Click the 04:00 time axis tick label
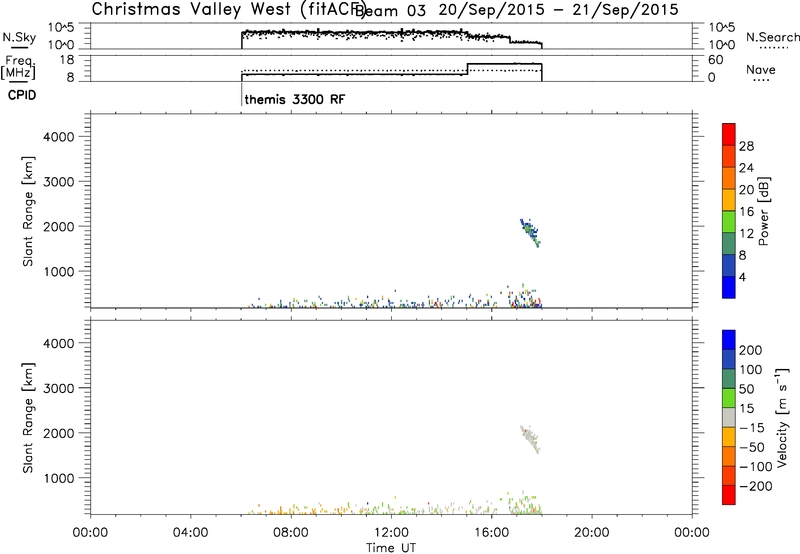The height and width of the screenshot is (554, 800). pos(191,533)
